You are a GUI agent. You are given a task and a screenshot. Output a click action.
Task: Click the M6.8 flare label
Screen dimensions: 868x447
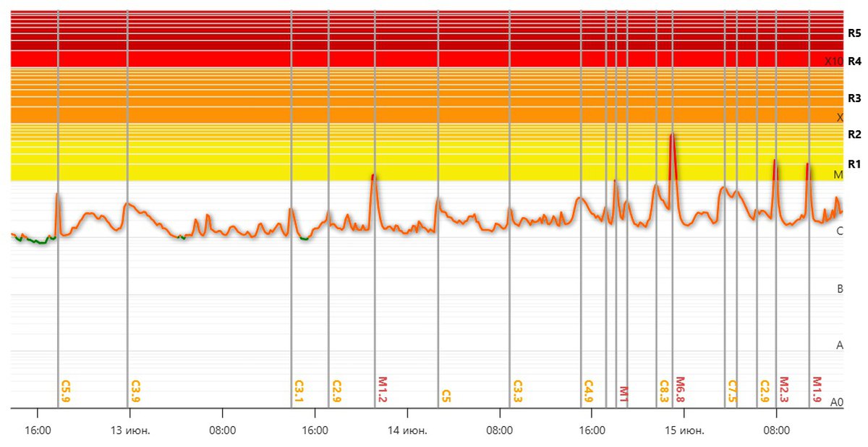[x=680, y=389]
